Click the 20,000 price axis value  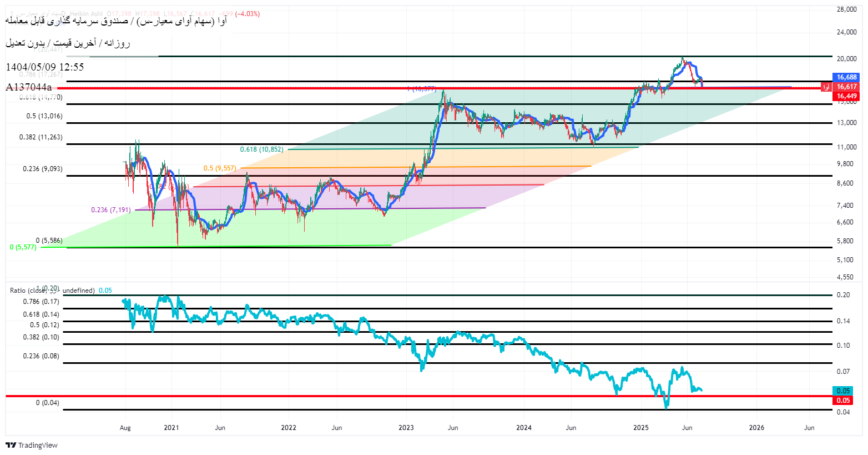pos(847,59)
